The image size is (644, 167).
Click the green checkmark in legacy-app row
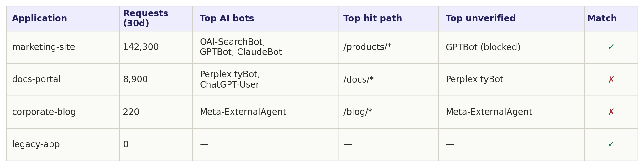pos(611,144)
